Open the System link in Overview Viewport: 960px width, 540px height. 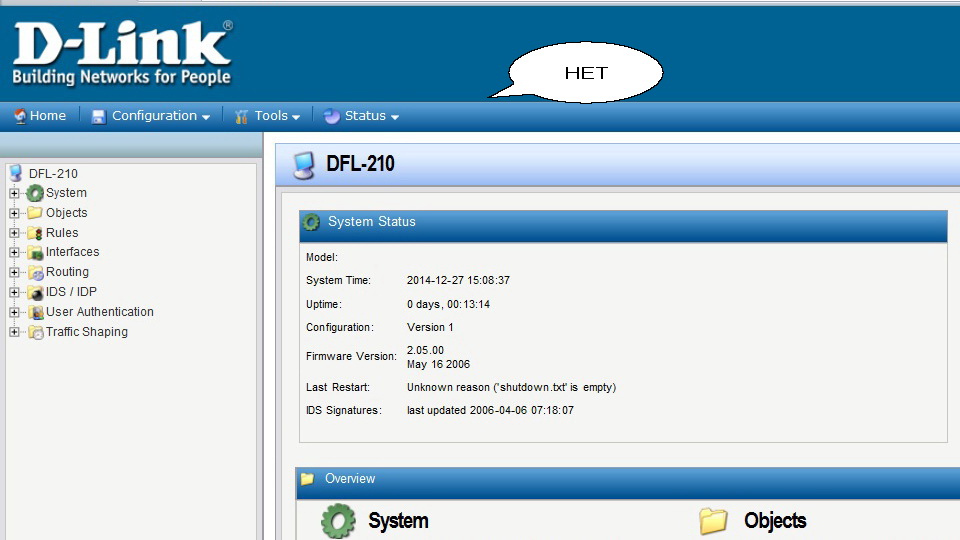tap(398, 521)
